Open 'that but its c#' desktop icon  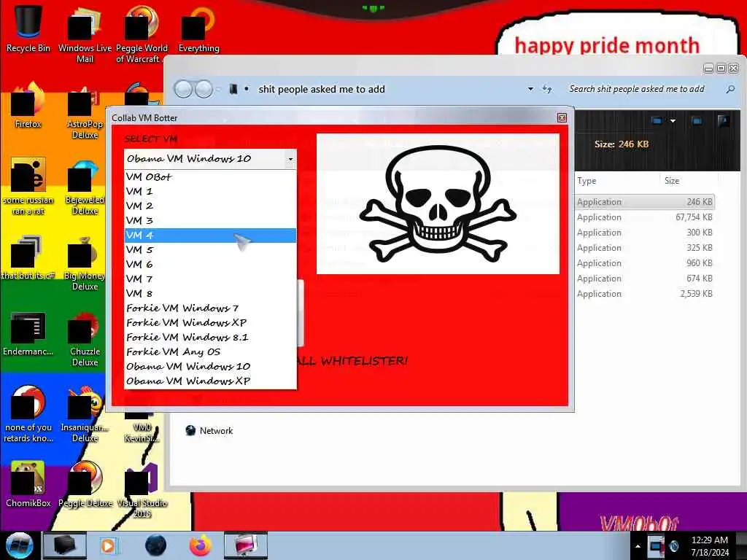pyautogui.click(x=28, y=257)
